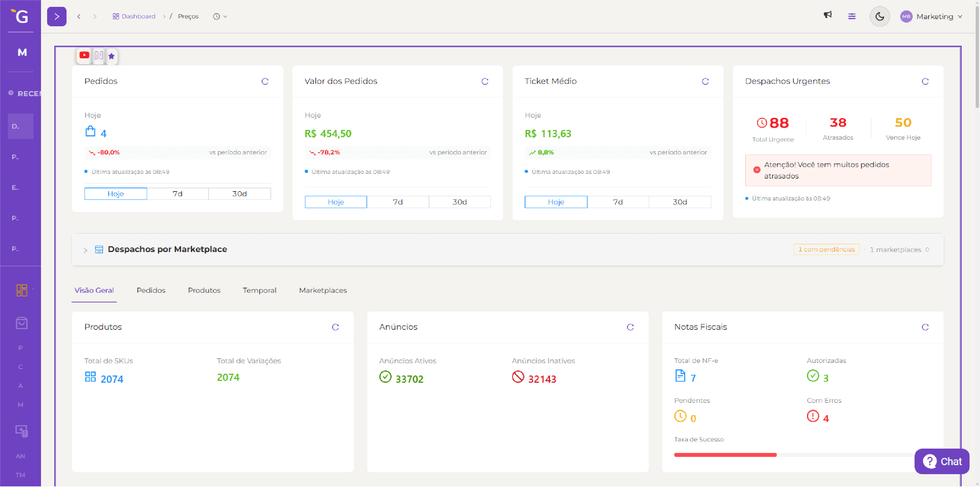Open announcements via the megaphone icon
The image size is (980, 490).
click(x=828, y=15)
